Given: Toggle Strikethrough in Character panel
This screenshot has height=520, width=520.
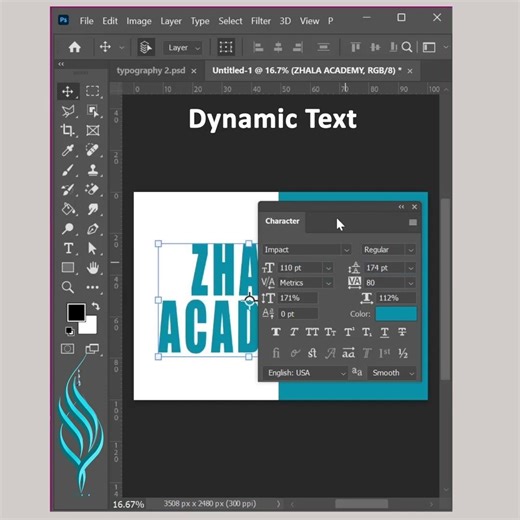Looking at the screenshot, I should point(402,332).
